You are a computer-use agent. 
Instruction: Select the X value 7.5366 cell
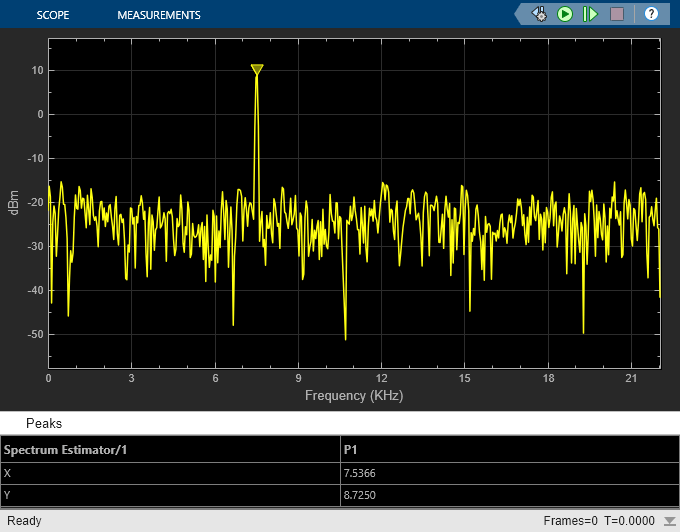(x=361, y=473)
